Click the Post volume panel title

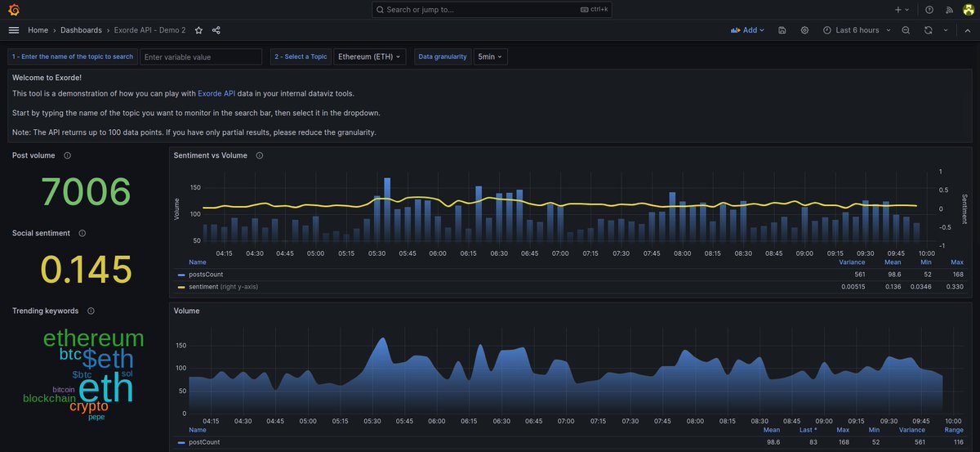(35, 155)
